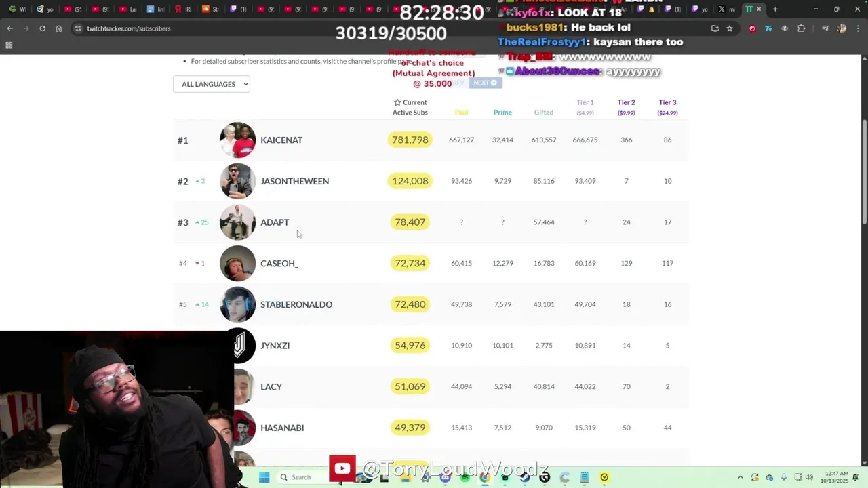868x488 pixels.
Task: Click the browser forward arrow
Action: click(26, 28)
